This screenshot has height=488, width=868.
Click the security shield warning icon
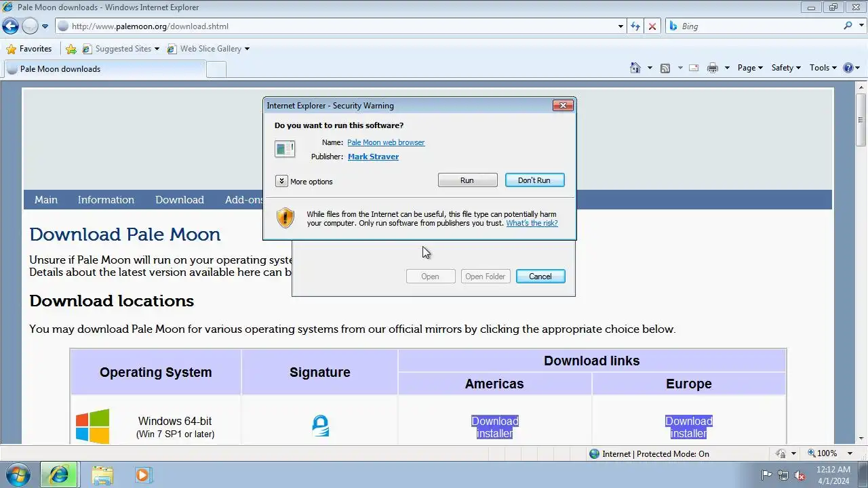coord(285,218)
